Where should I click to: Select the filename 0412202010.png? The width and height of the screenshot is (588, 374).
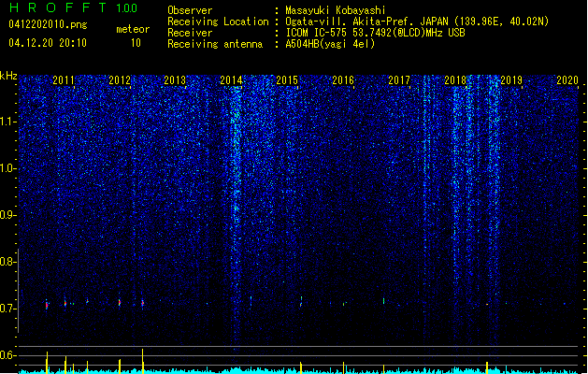coord(48,24)
